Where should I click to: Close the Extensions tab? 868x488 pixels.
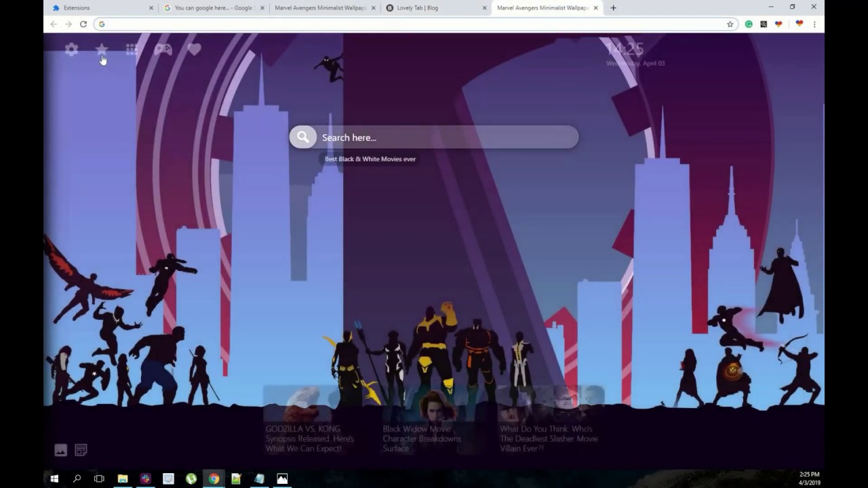151,8
